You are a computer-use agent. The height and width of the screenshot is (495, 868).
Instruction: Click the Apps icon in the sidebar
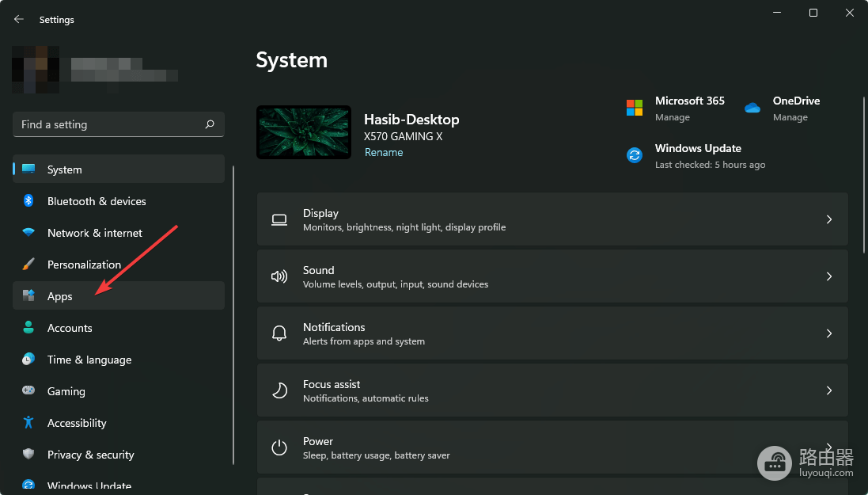[28, 295]
